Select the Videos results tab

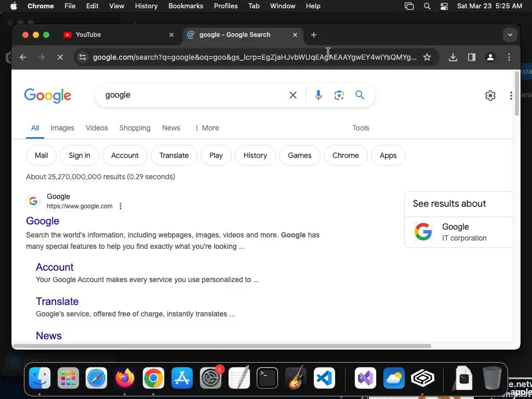[97, 128]
